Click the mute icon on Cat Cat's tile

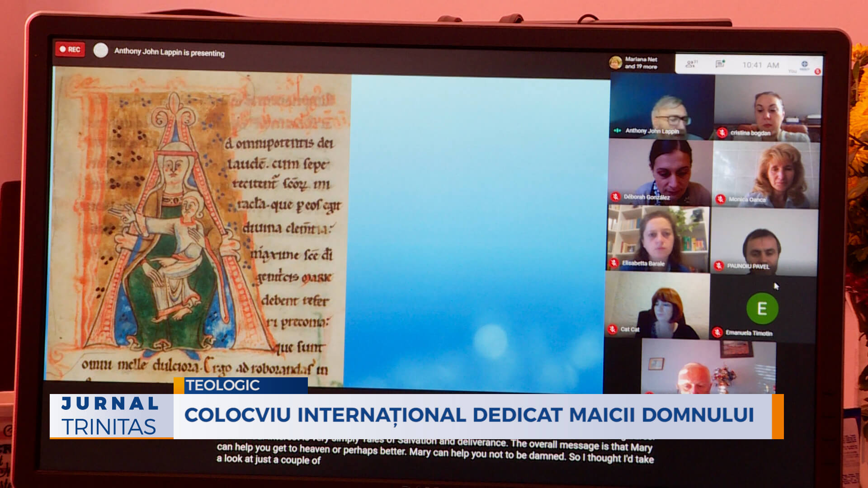pos(613,329)
